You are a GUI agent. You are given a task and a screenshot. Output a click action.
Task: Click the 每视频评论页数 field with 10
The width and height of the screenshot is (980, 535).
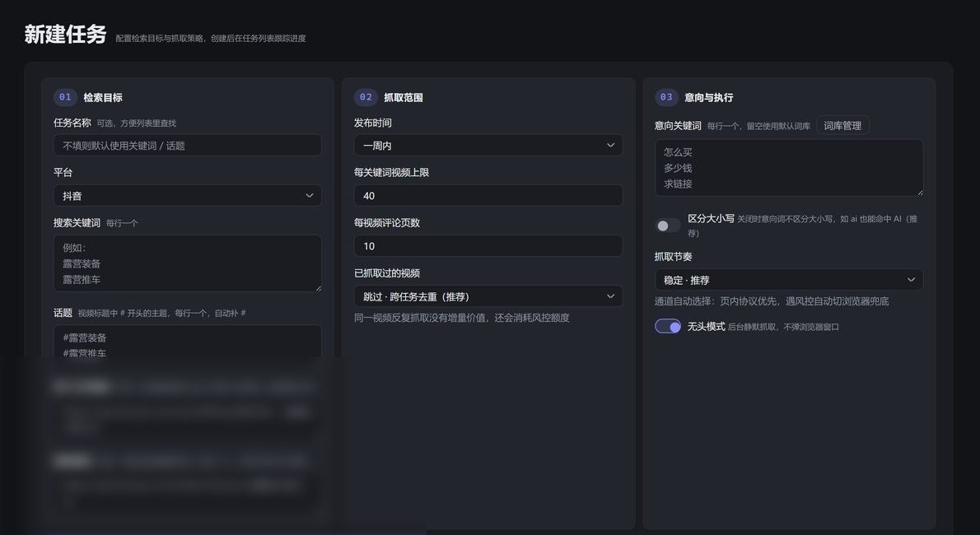click(x=488, y=245)
